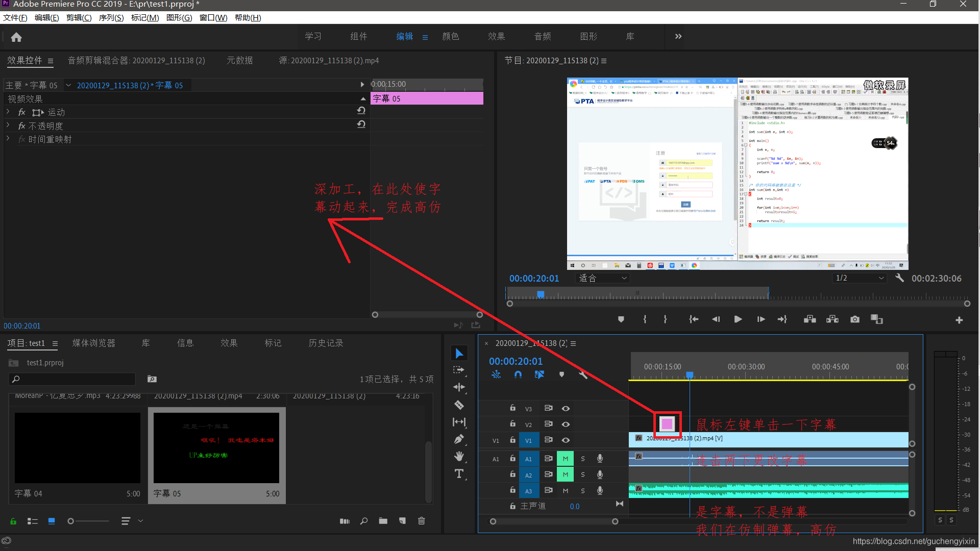Select the Hand tool

[459, 456]
